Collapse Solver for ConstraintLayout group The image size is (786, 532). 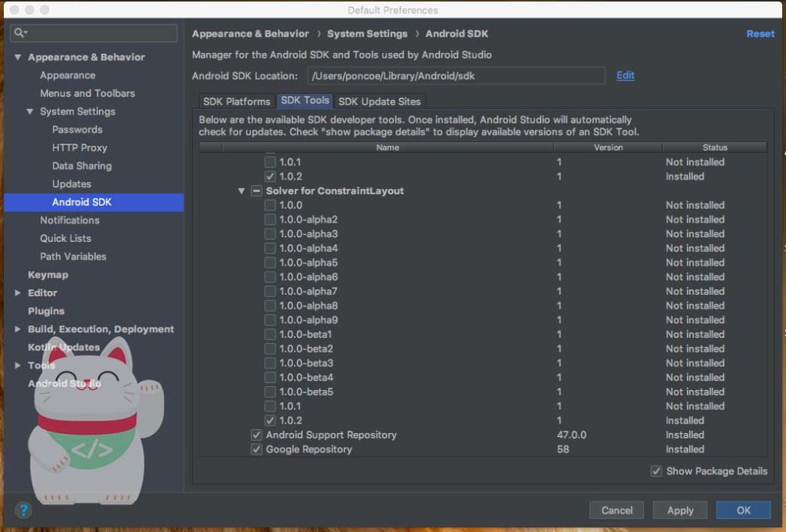[242, 191]
